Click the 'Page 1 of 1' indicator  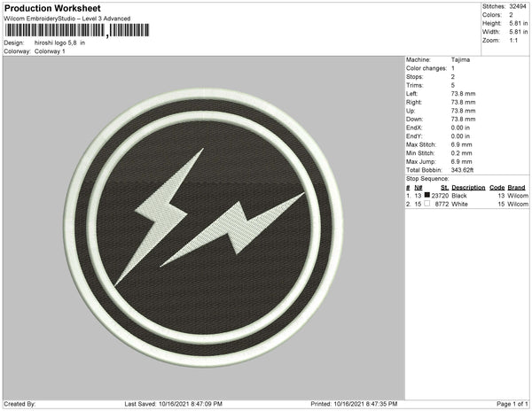click(x=512, y=404)
